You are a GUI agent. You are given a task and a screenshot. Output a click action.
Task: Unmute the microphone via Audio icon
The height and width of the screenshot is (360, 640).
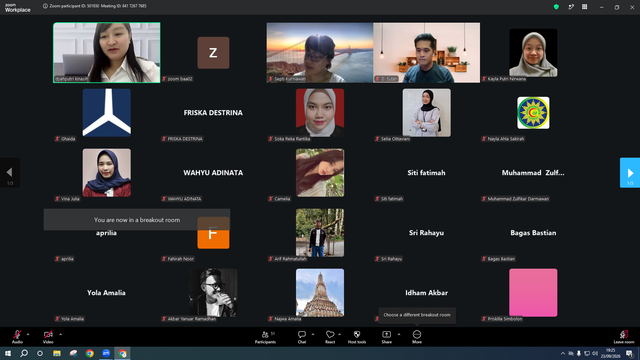click(x=17, y=336)
